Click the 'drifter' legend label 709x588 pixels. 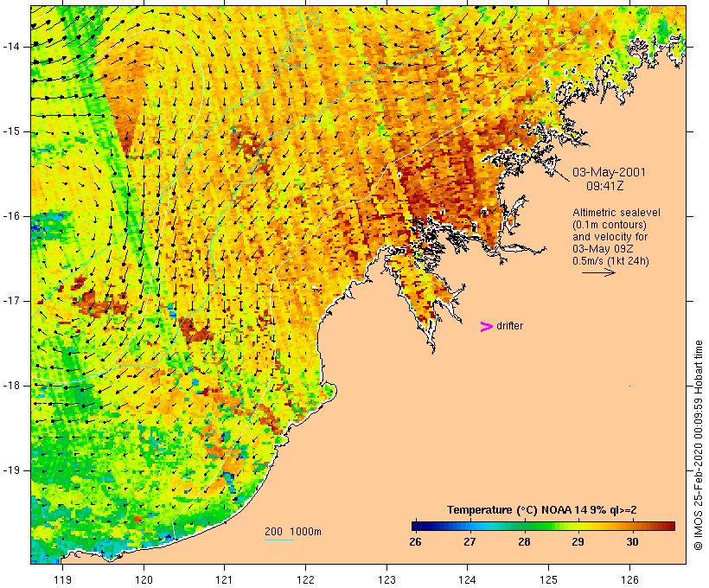[x=509, y=326]
